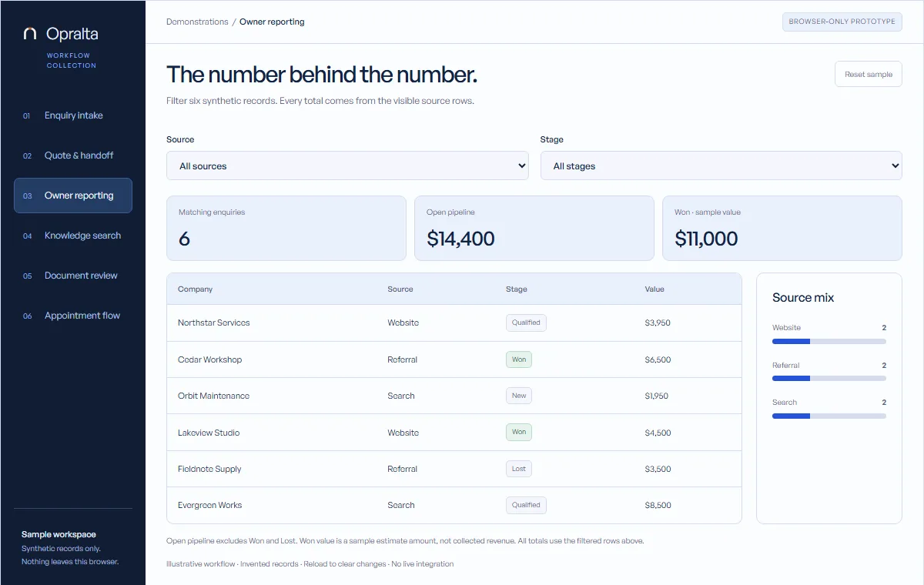The image size is (924, 585).
Task: Open the Appointment flow item
Action: [73, 316]
